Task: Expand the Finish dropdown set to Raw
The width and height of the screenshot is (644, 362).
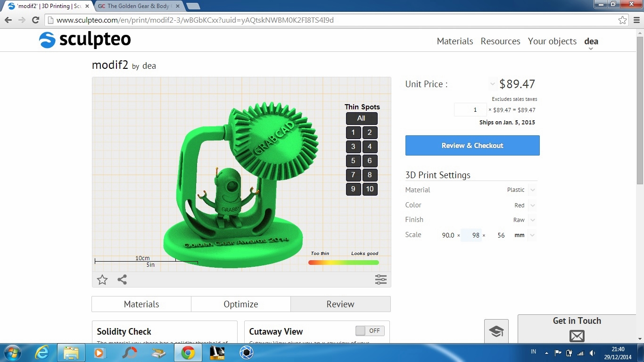Action: click(532, 220)
